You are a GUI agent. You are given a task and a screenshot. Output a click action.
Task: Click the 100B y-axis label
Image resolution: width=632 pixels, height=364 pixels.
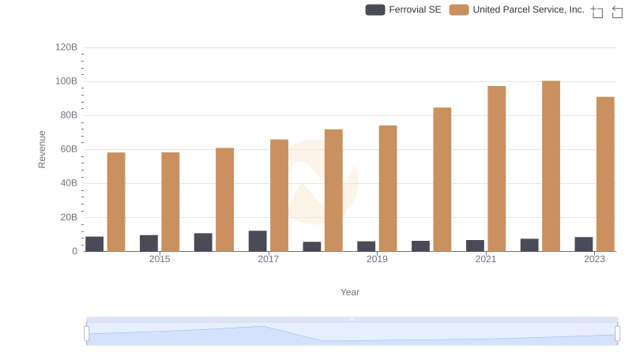66,81
